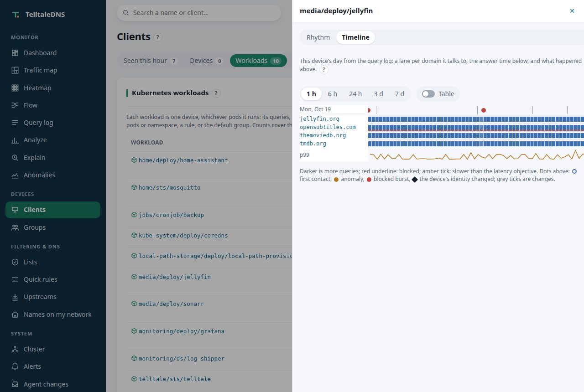
Task: Open the Anomalies icon
Action: pos(15,175)
